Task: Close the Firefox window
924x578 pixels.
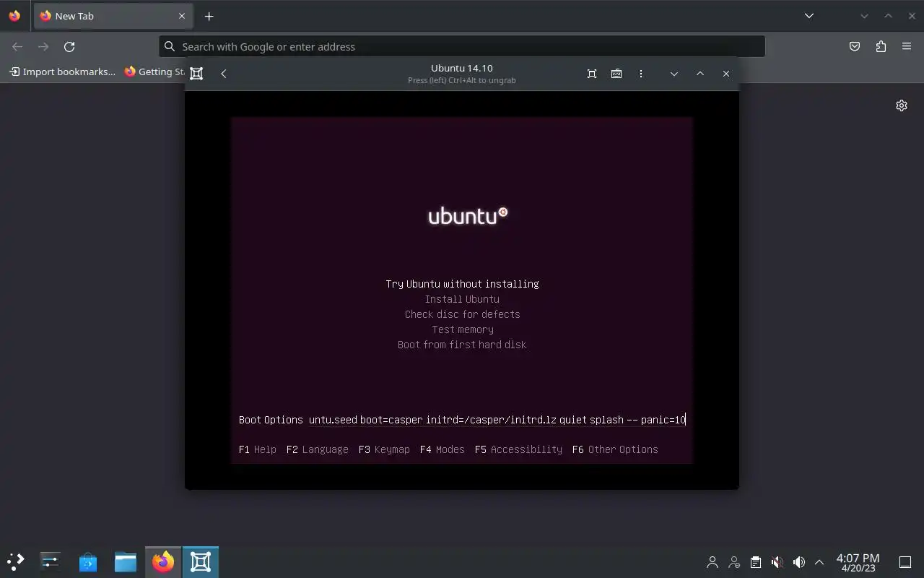Action: tap(912, 16)
